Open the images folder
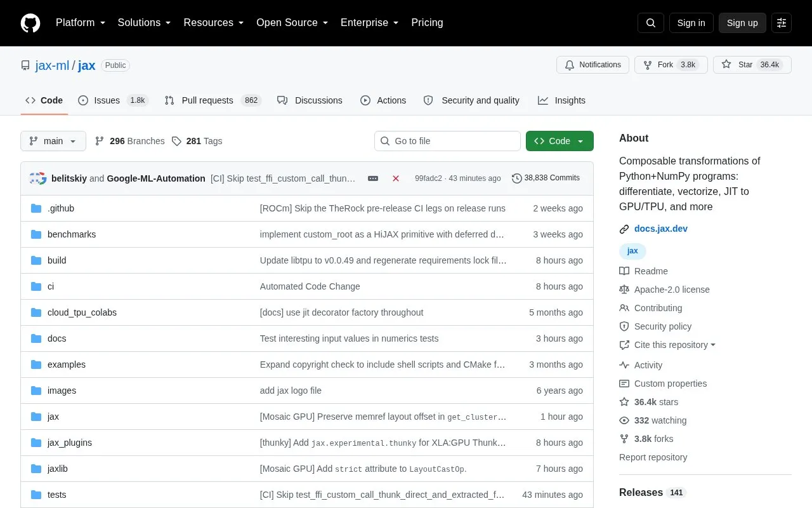812x508 pixels. 62,391
